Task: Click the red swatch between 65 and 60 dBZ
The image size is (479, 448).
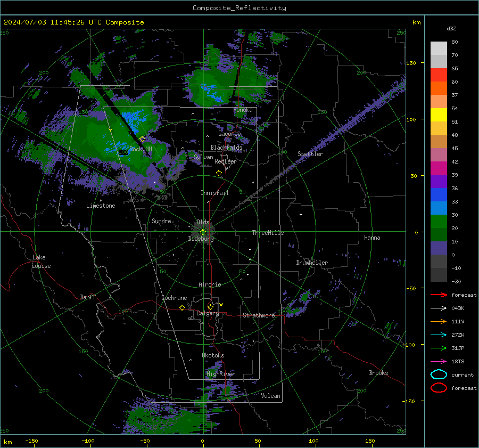Action: [x=439, y=75]
